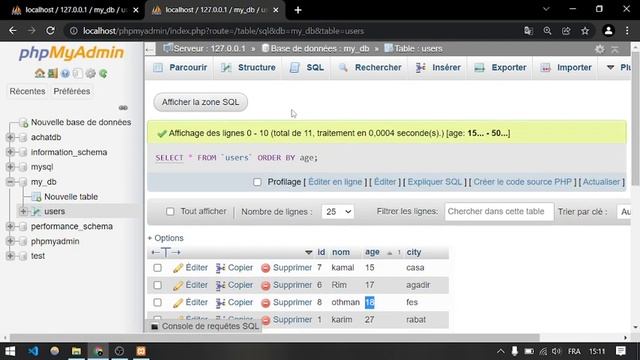Open the blue documentation help icon

[x=65, y=73]
